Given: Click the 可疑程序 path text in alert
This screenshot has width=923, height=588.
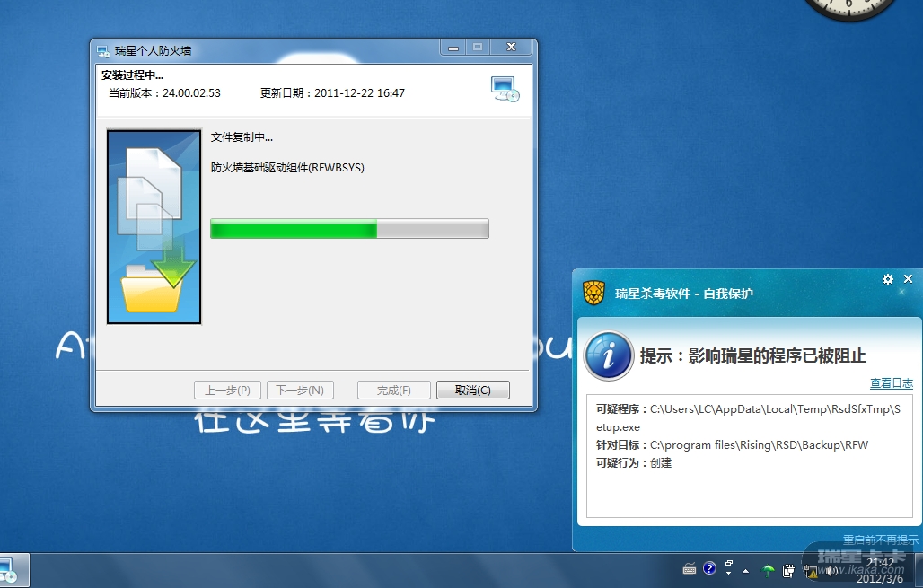Looking at the screenshot, I should (748, 418).
